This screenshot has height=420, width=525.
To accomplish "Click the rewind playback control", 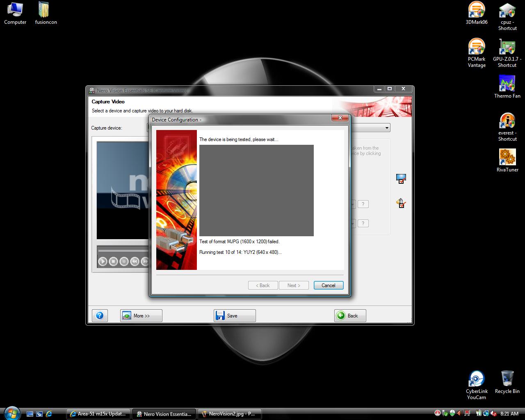I will 135,261.
